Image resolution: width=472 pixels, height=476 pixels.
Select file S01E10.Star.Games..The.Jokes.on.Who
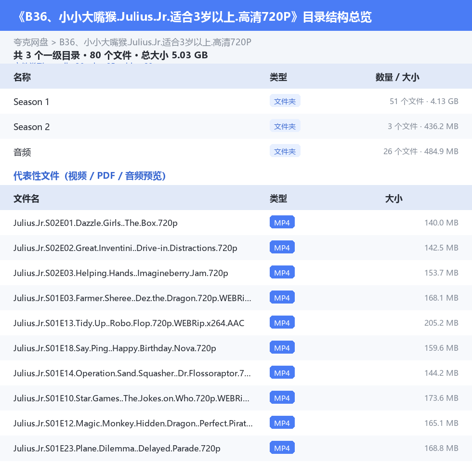pos(131,398)
